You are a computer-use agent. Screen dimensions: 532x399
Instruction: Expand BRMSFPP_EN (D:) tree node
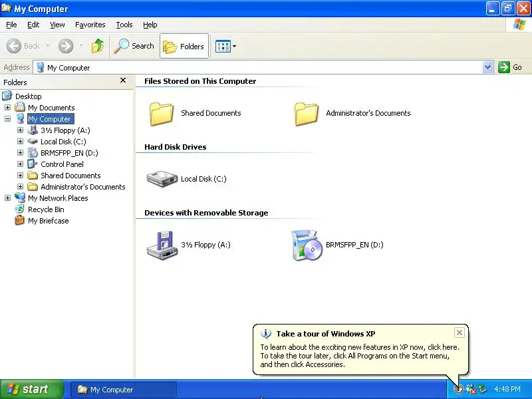pos(20,153)
